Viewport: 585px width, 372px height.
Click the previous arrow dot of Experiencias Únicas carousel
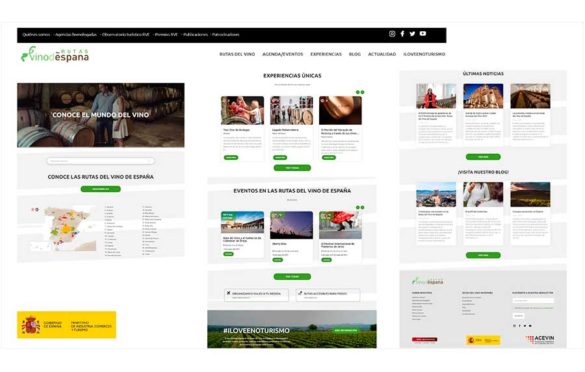(x=358, y=92)
